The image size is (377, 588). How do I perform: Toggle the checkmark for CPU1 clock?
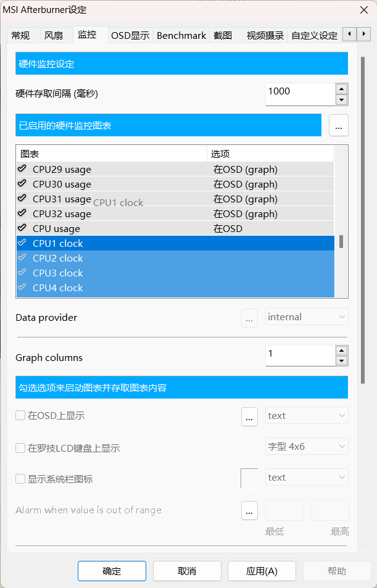[22, 242]
